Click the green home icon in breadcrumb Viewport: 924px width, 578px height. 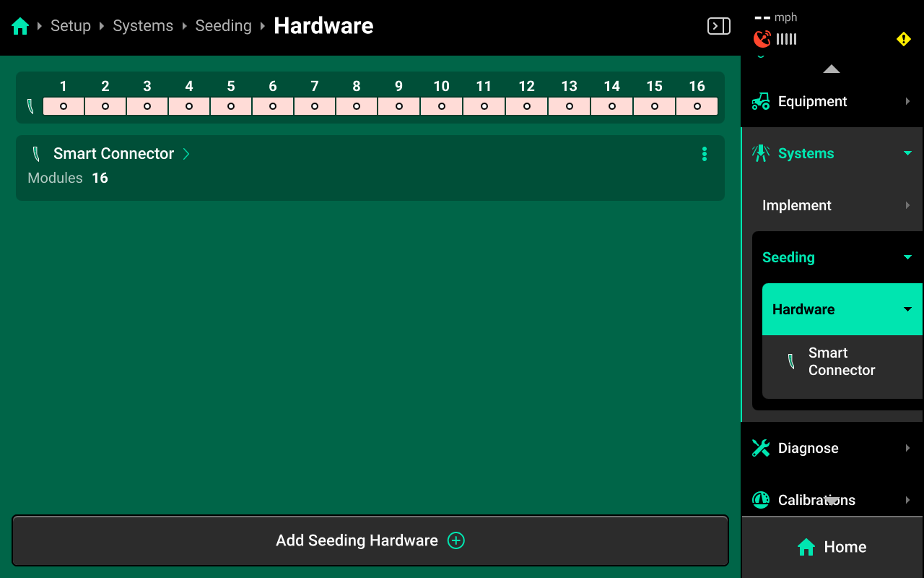(20, 27)
